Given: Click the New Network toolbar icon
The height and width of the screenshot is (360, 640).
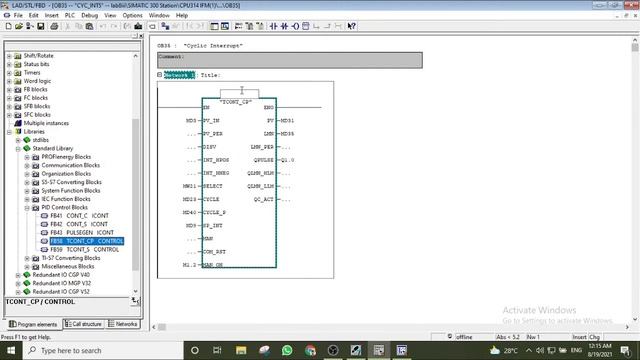Looking at the screenshot, I should pyautogui.click(x=238, y=26).
